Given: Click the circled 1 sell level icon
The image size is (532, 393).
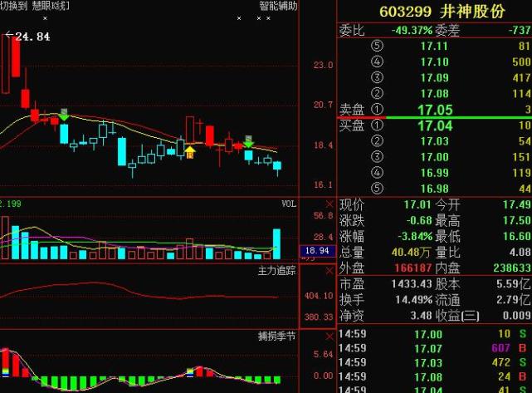Looking at the screenshot, I should pos(378,109).
